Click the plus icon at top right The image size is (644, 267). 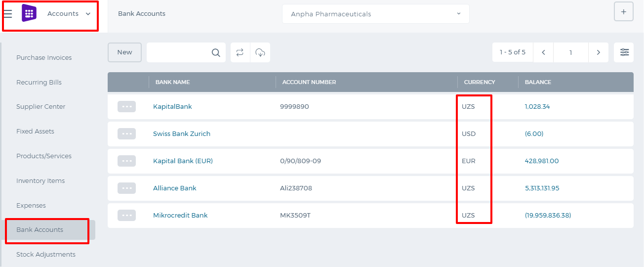pos(624,12)
